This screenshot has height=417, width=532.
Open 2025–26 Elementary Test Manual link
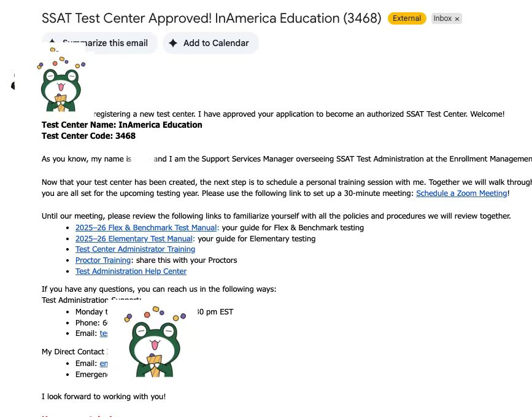(x=134, y=239)
